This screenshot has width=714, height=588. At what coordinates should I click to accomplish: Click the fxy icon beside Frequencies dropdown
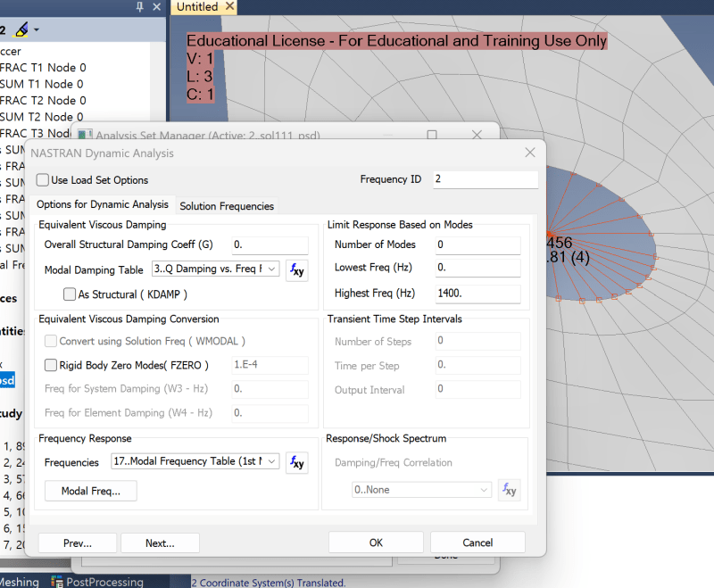pyautogui.click(x=296, y=462)
